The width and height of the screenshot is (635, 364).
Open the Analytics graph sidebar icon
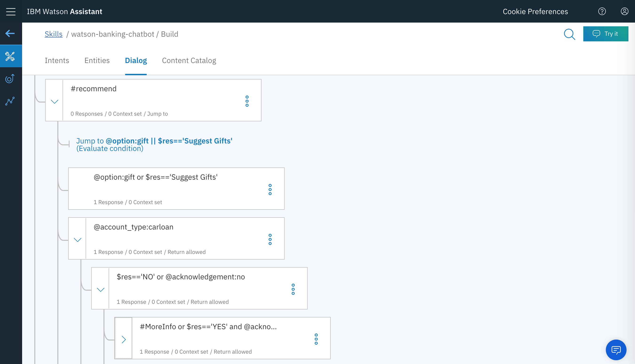click(x=10, y=101)
